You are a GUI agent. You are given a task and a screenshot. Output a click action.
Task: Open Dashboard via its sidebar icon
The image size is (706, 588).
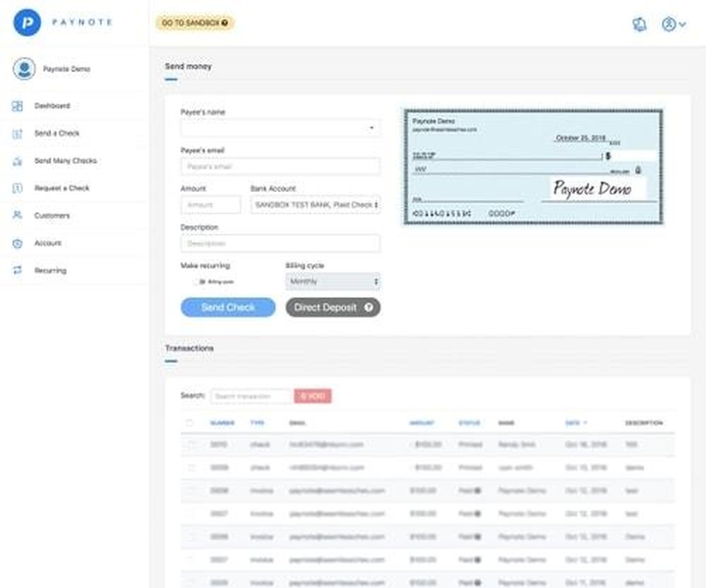(x=17, y=107)
